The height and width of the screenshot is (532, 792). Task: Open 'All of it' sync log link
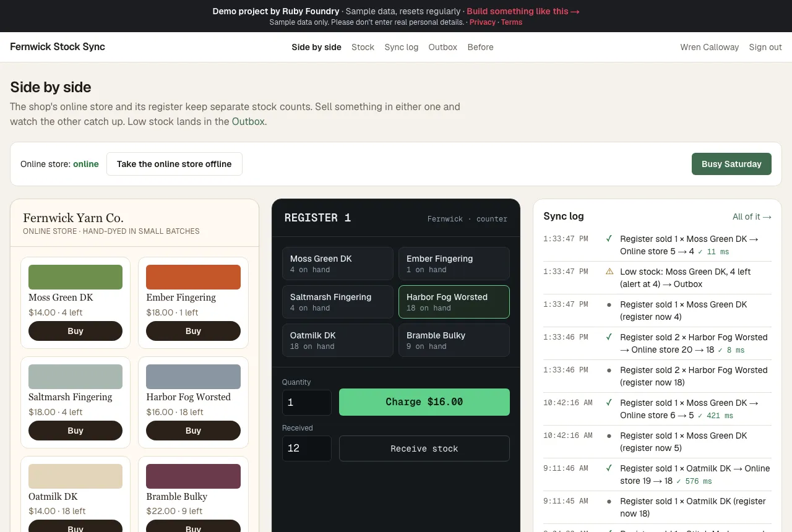pyautogui.click(x=752, y=217)
